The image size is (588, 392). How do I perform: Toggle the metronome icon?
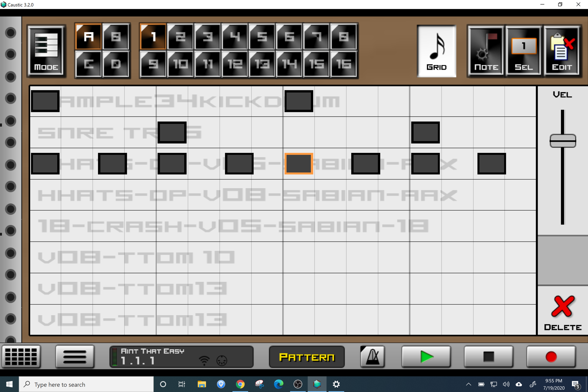coord(372,356)
